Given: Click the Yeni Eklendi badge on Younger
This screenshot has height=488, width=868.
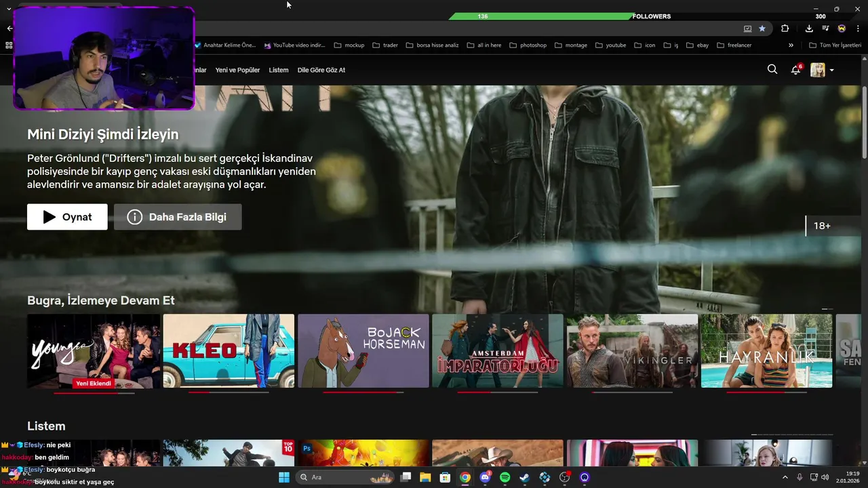Looking at the screenshot, I should click(x=94, y=383).
